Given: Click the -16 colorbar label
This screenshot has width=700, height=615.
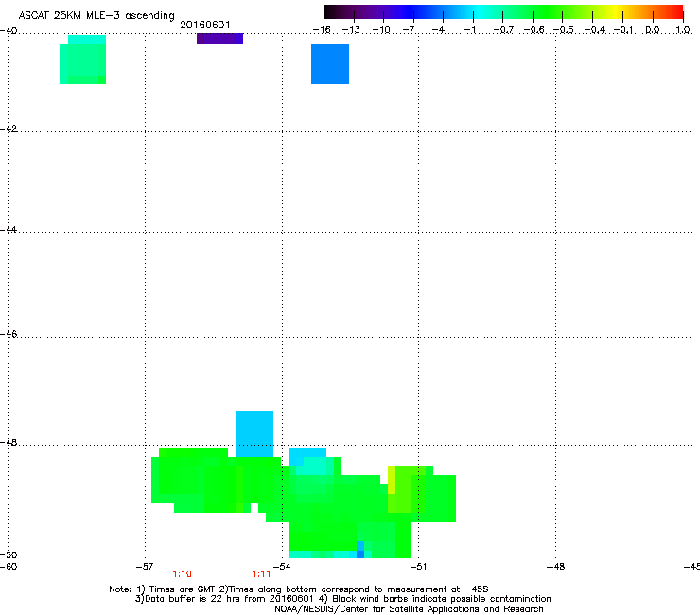Looking at the screenshot, I should tap(322, 30).
